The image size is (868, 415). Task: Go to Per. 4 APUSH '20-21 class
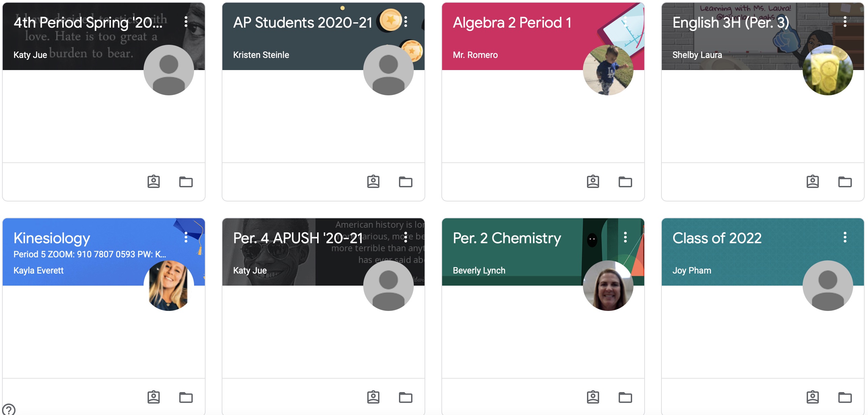tap(298, 238)
